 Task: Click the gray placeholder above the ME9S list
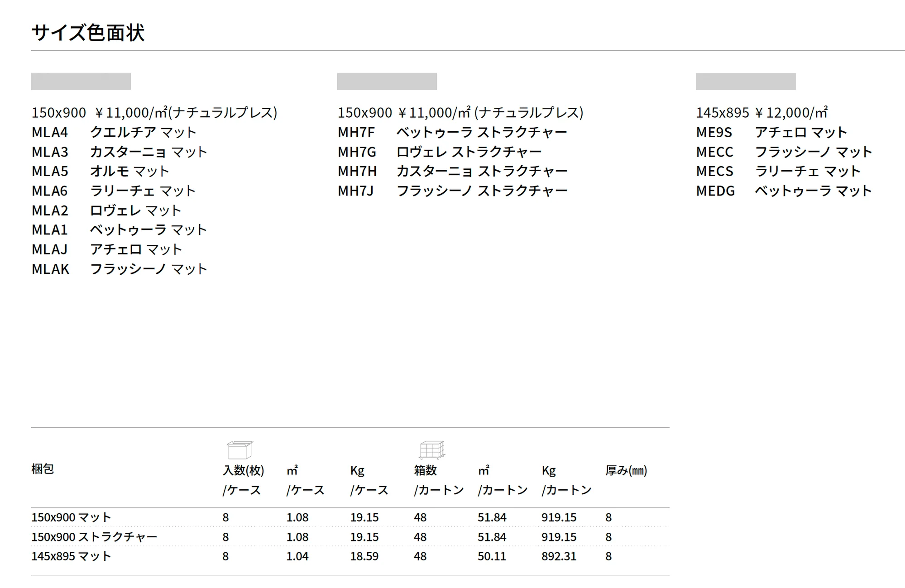(746, 81)
